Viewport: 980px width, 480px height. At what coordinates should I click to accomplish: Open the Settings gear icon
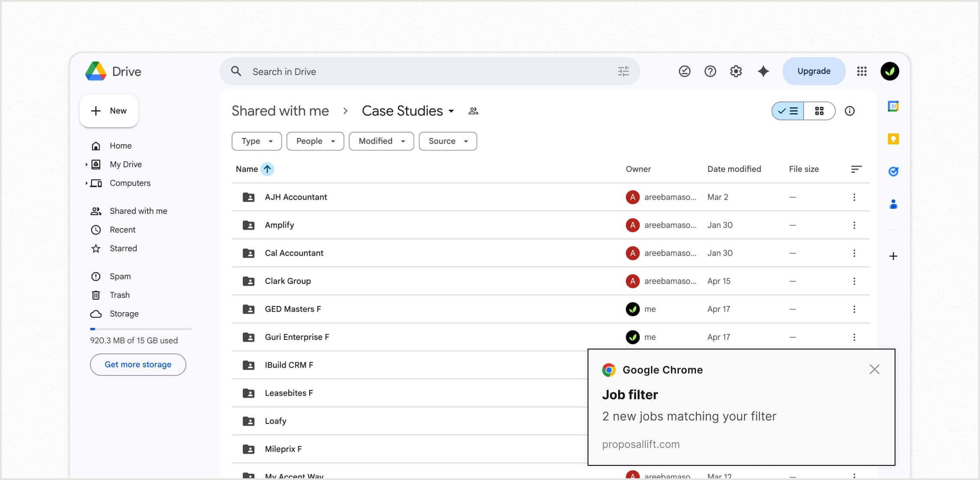point(736,71)
